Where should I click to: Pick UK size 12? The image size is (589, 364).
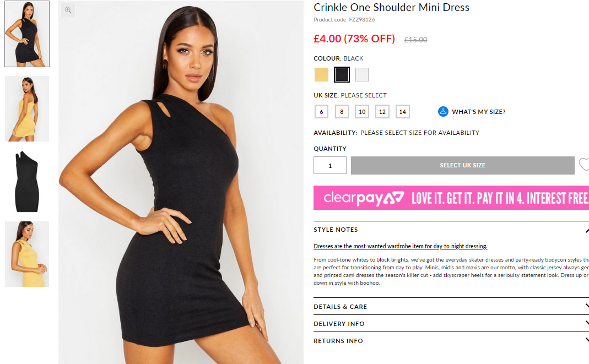click(382, 111)
